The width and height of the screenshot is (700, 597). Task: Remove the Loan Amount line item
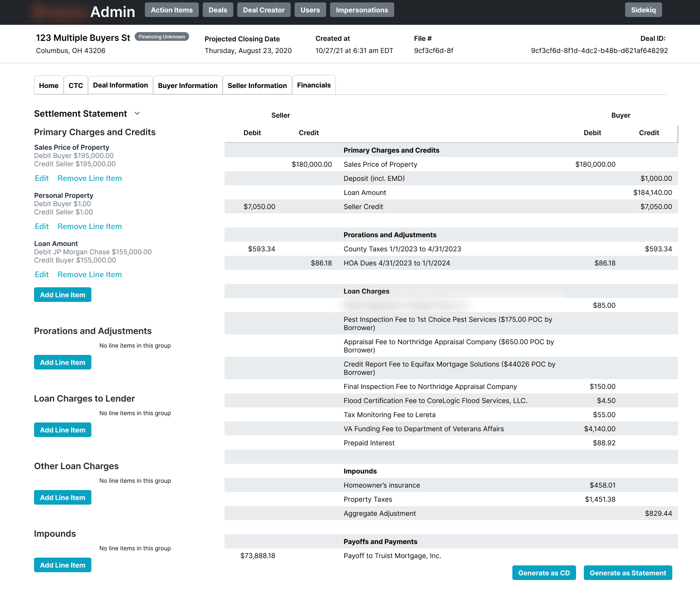pyautogui.click(x=89, y=275)
